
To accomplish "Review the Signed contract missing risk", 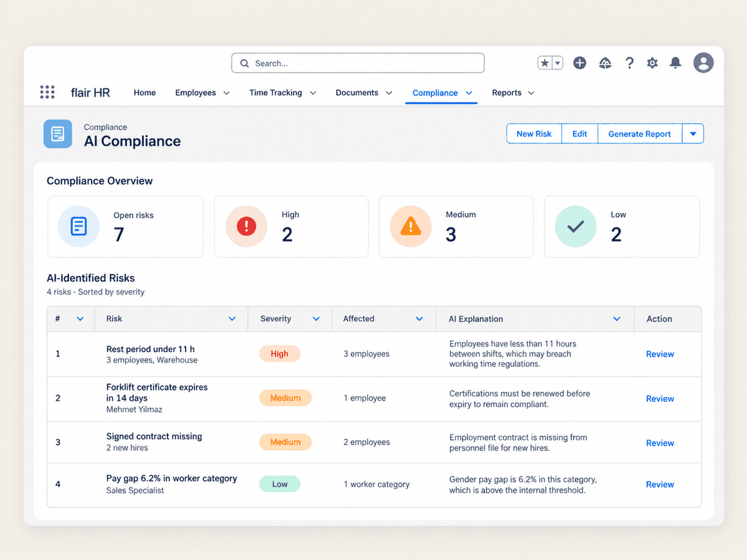I will (x=660, y=443).
